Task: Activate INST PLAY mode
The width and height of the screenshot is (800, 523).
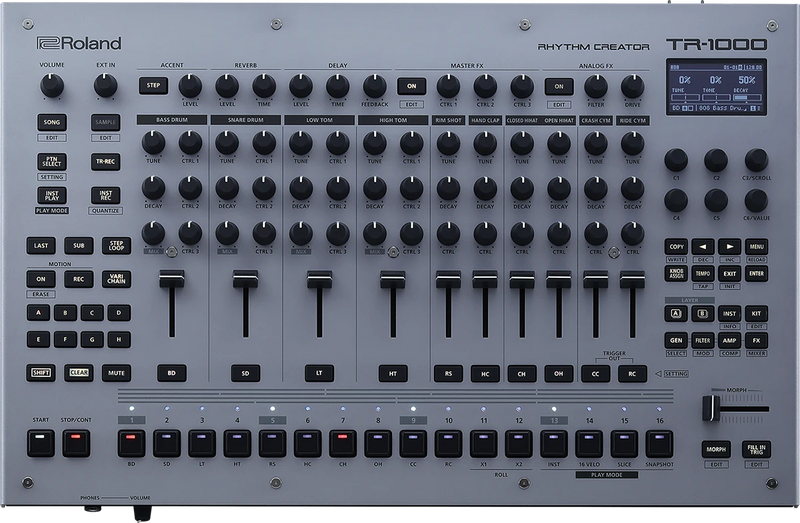Action: tap(52, 195)
